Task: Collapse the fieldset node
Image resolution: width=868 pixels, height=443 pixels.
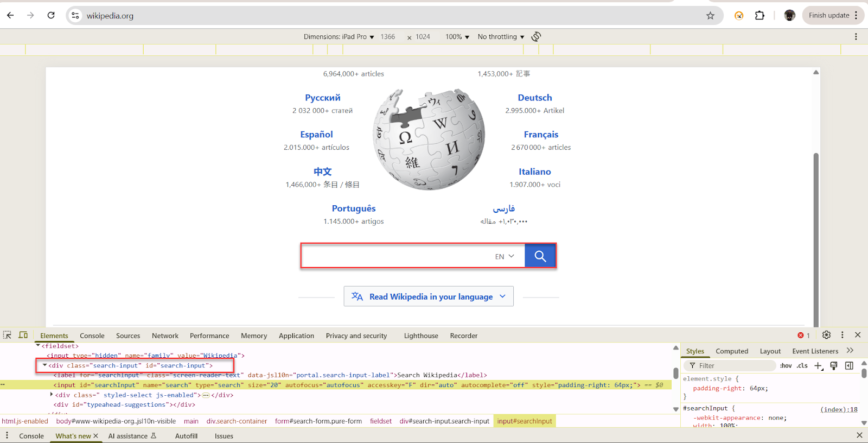Action: 38,346
